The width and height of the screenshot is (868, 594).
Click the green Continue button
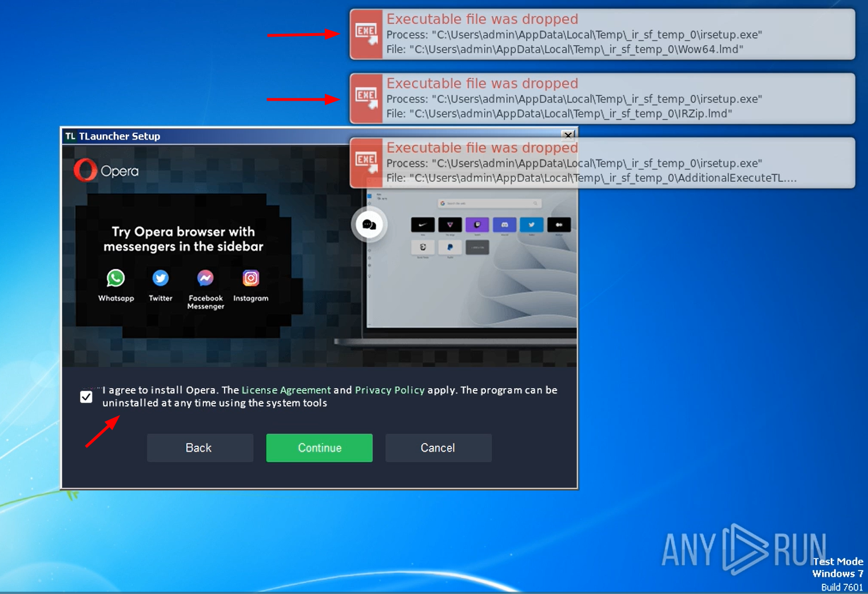[x=319, y=448]
